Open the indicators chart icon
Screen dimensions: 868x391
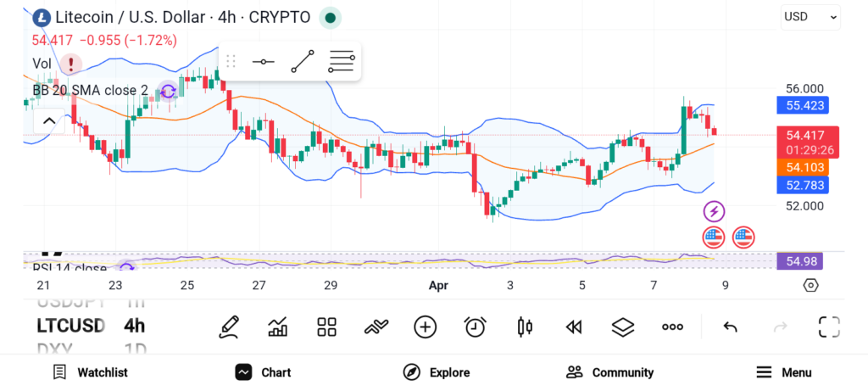tap(277, 327)
